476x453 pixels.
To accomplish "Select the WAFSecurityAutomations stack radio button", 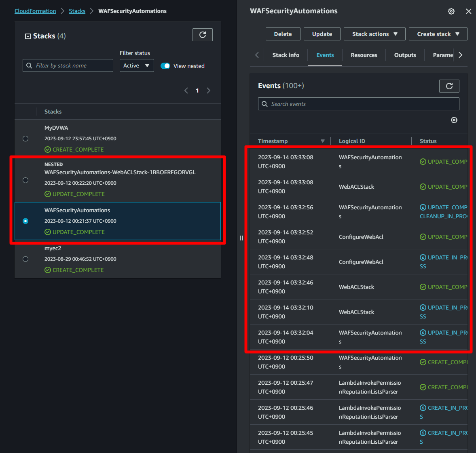I will (x=25, y=221).
